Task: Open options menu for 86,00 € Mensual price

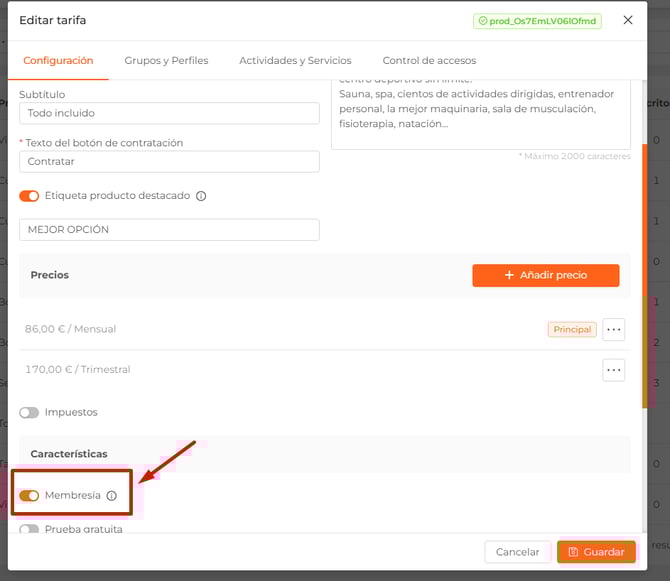Action: pyautogui.click(x=613, y=329)
